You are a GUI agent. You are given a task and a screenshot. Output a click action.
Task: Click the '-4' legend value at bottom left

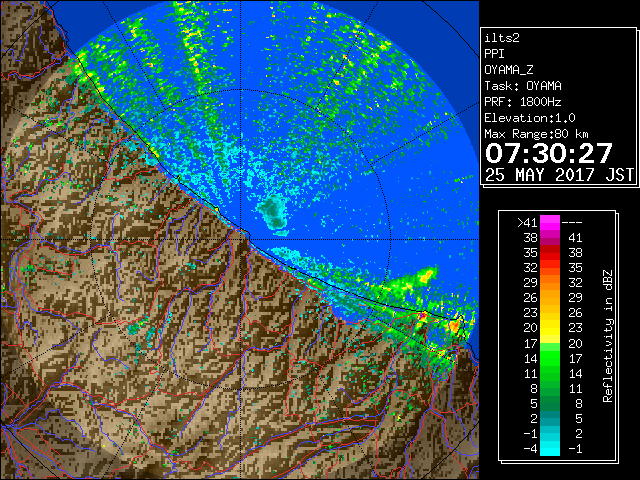click(x=530, y=449)
